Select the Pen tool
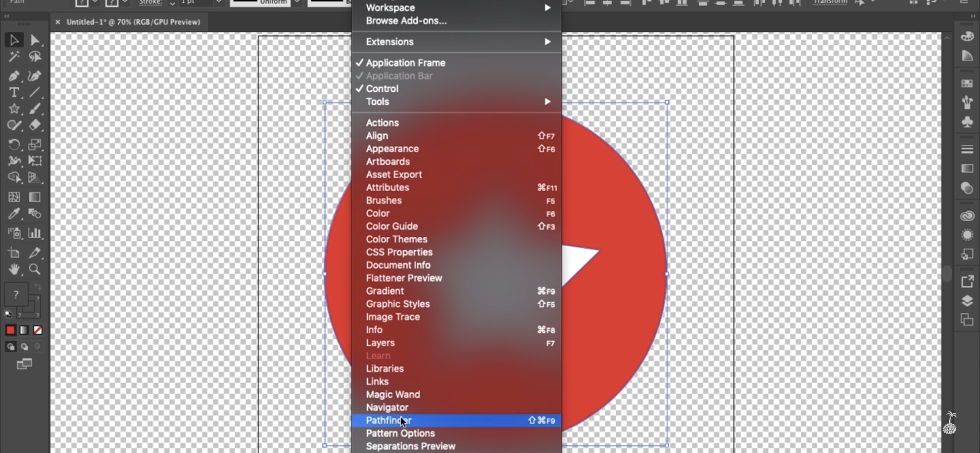This screenshot has height=453, width=980. 14,76
